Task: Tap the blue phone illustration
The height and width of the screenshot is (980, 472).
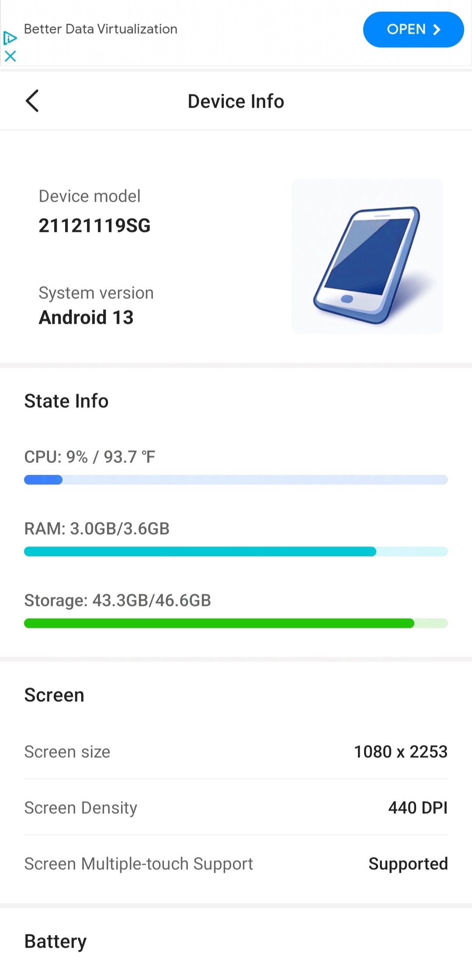Action: (367, 256)
